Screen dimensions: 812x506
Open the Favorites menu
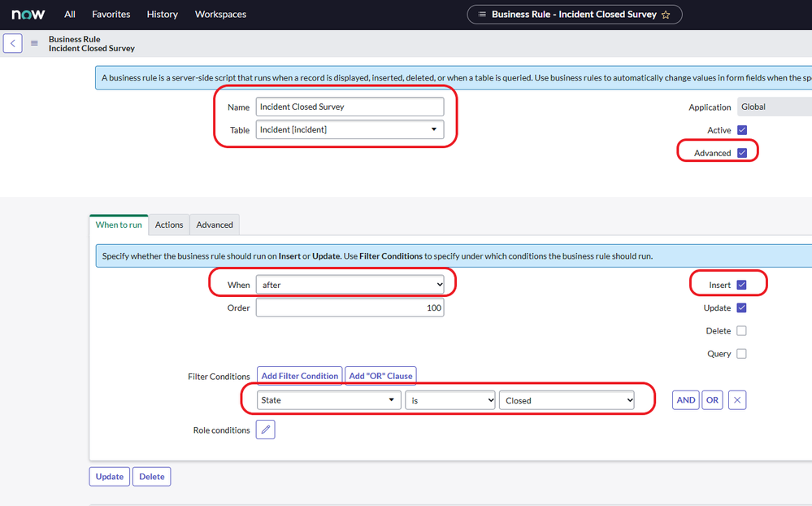coord(111,15)
